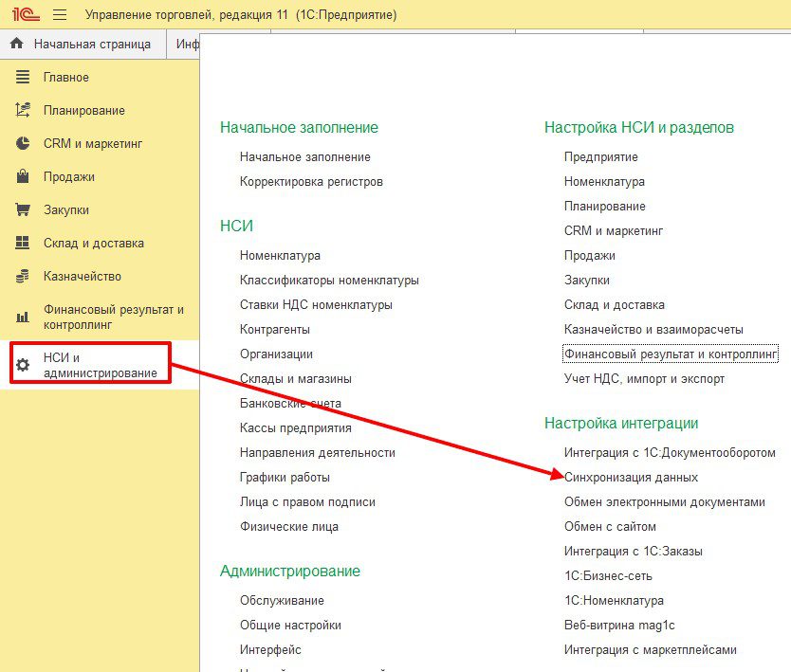Click the Планирование chart icon

pos(24,110)
